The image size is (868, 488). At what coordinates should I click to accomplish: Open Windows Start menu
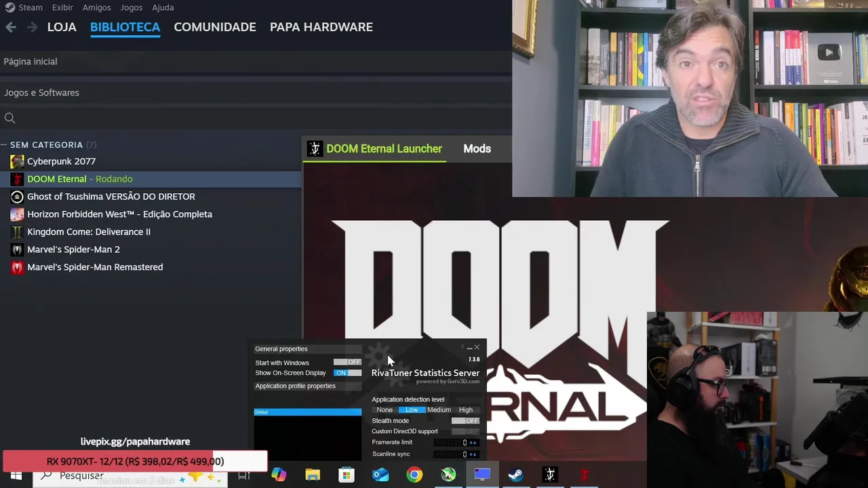(x=16, y=476)
